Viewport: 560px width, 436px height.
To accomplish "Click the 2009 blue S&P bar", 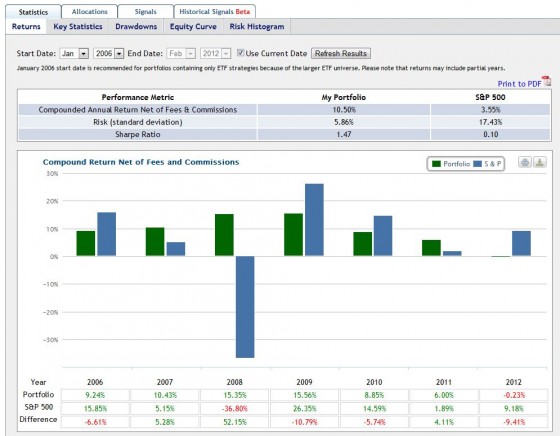I will coord(314,220).
